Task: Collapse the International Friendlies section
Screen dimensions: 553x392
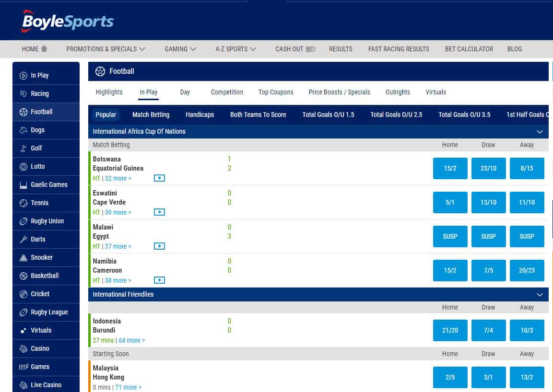Action: pos(540,295)
